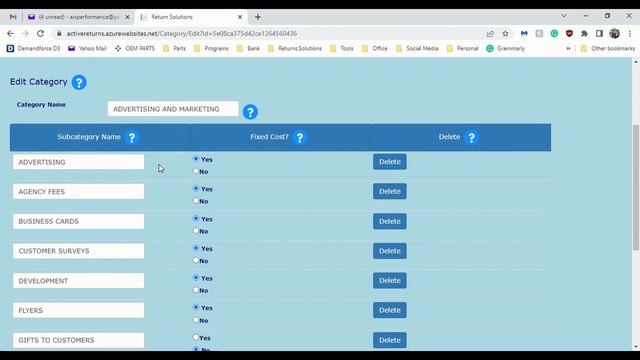
Task: Select No for CUSTOMER SURVEYS fixed cost
Action: click(x=196, y=260)
